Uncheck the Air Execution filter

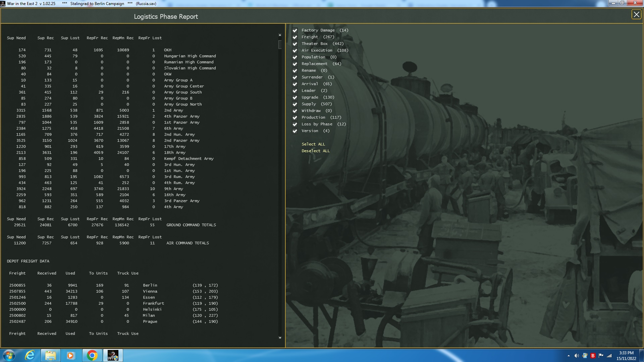(x=295, y=50)
